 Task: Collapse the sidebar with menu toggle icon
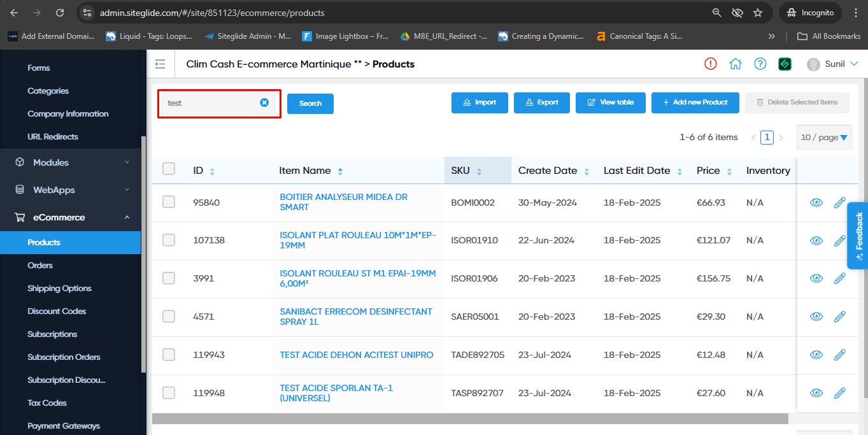tap(160, 64)
